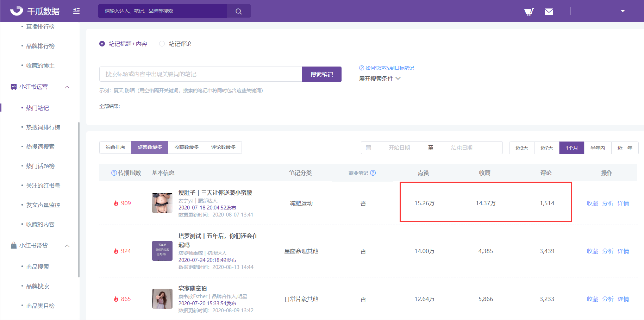Expand the 展开搜索条件 options
The width and height of the screenshot is (644, 320).
380,79
